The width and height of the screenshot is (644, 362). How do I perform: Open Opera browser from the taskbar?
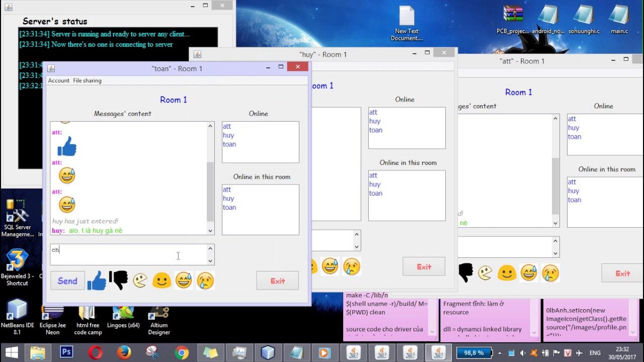click(x=96, y=352)
